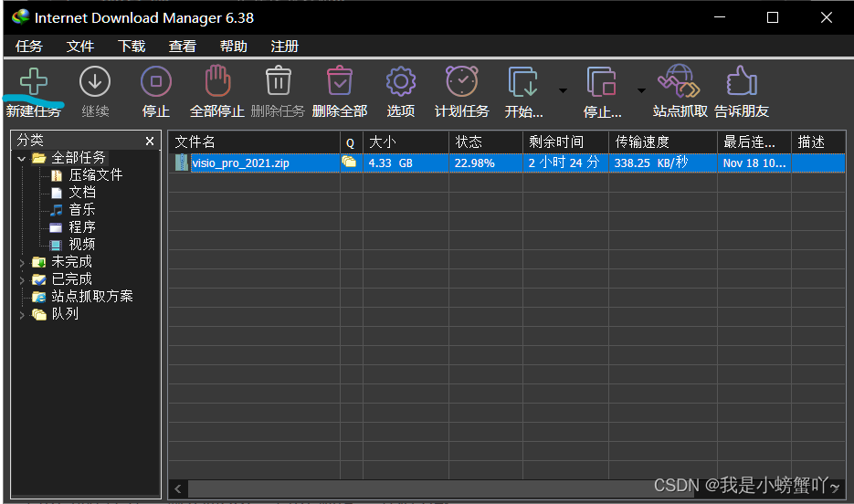The width and height of the screenshot is (854, 504).
Task: Click the Delete Task (删除任务) trash icon
Action: click(279, 80)
